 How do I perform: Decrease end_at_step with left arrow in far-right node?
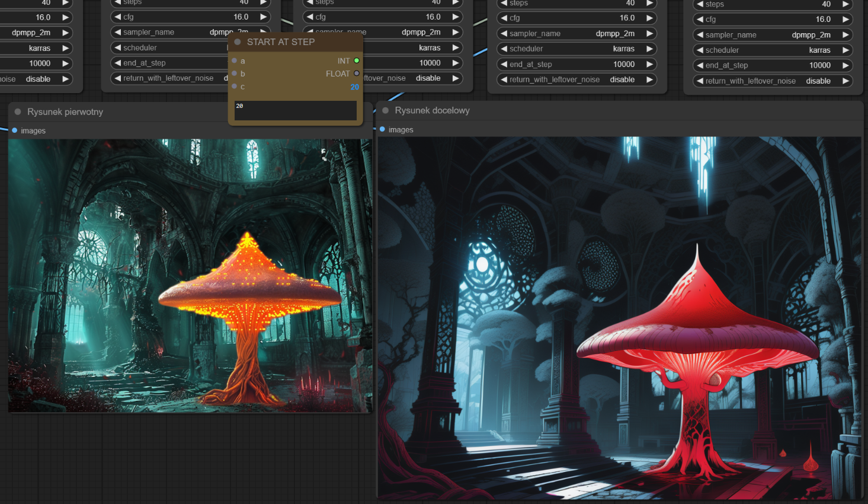[700, 65]
